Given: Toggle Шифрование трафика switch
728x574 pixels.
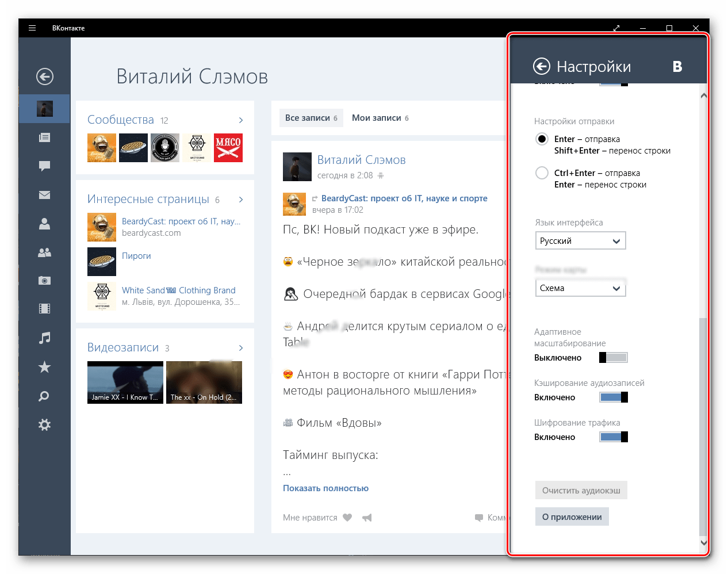Looking at the screenshot, I should pos(614,437).
